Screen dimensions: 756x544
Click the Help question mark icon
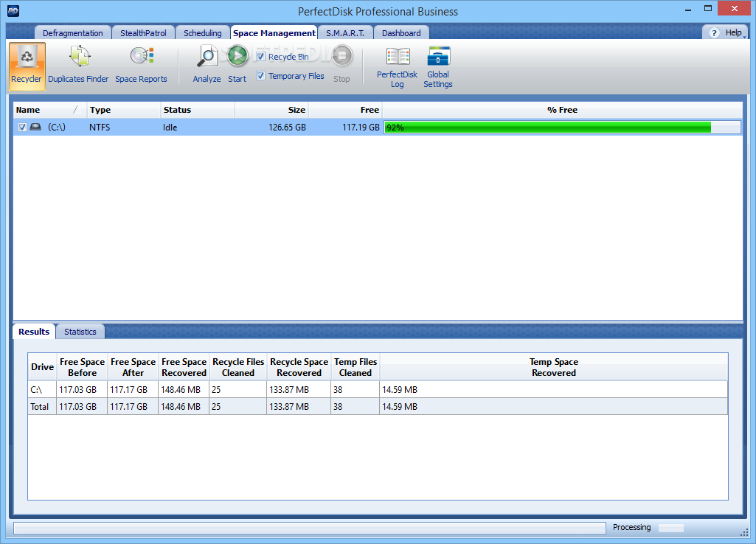pyautogui.click(x=714, y=32)
